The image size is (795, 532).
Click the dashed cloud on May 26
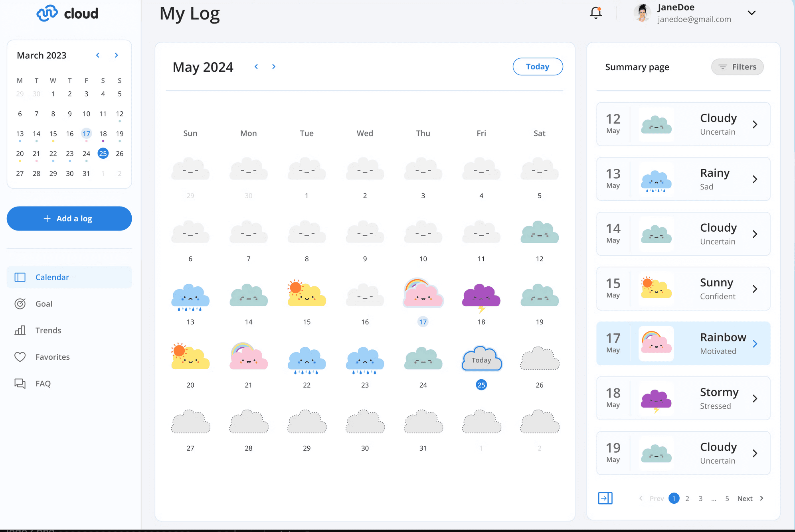click(x=540, y=359)
